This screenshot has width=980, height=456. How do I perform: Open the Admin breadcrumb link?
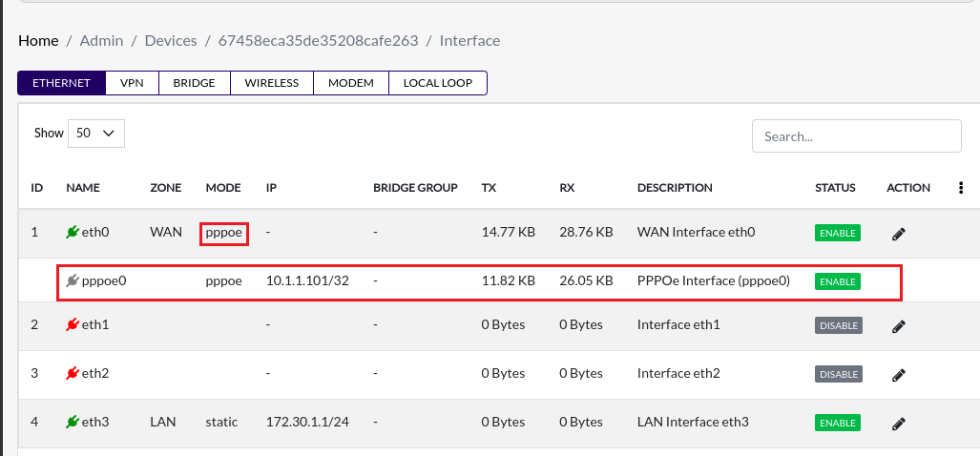102,41
